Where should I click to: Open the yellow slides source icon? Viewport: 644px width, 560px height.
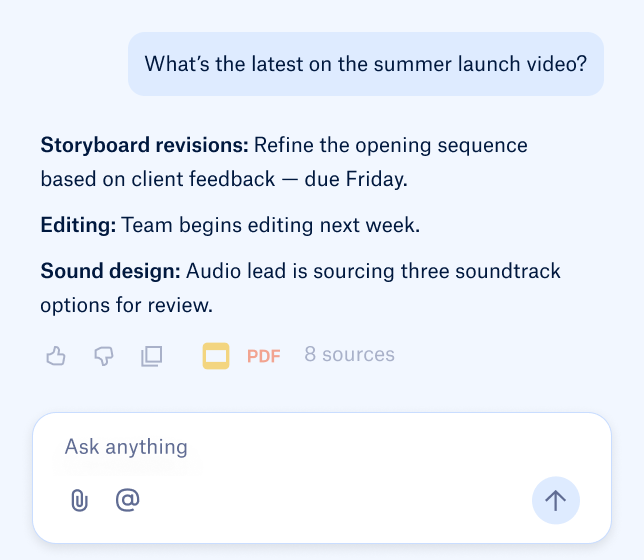click(216, 355)
